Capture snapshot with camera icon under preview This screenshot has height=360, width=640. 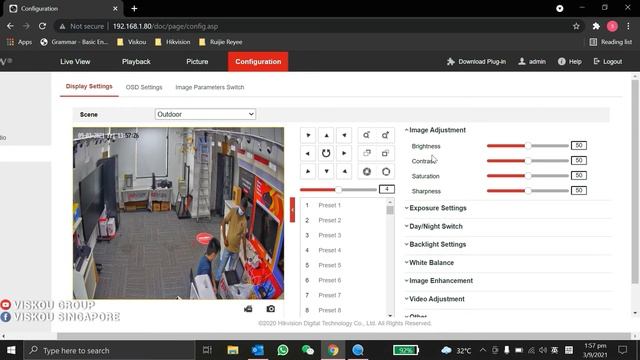[x=271, y=309]
